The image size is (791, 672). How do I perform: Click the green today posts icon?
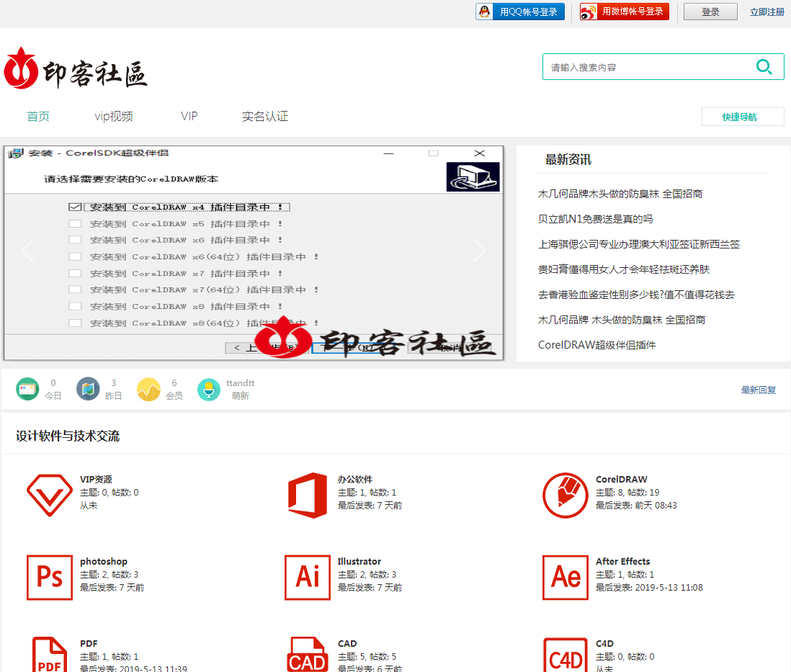[x=27, y=389]
